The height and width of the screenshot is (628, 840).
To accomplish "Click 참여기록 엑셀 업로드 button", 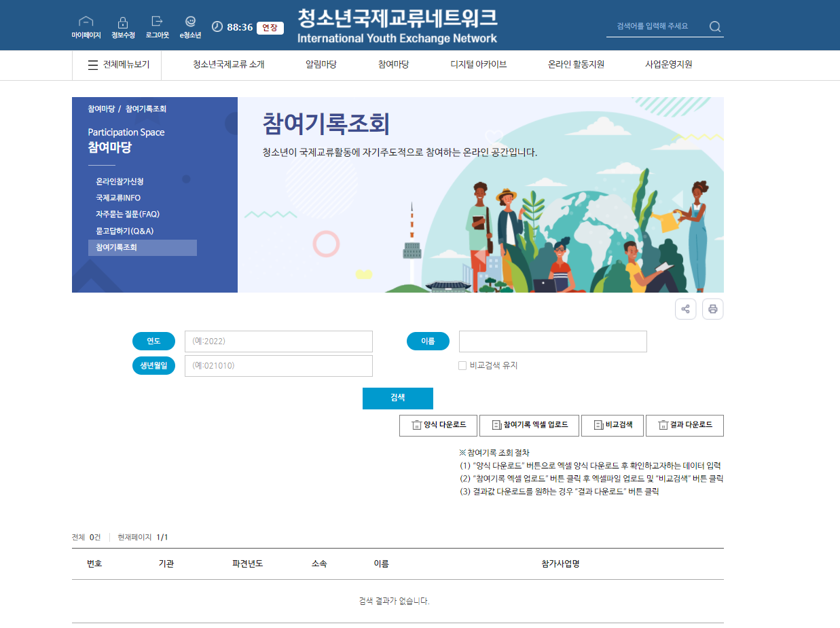I will [528, 425].
